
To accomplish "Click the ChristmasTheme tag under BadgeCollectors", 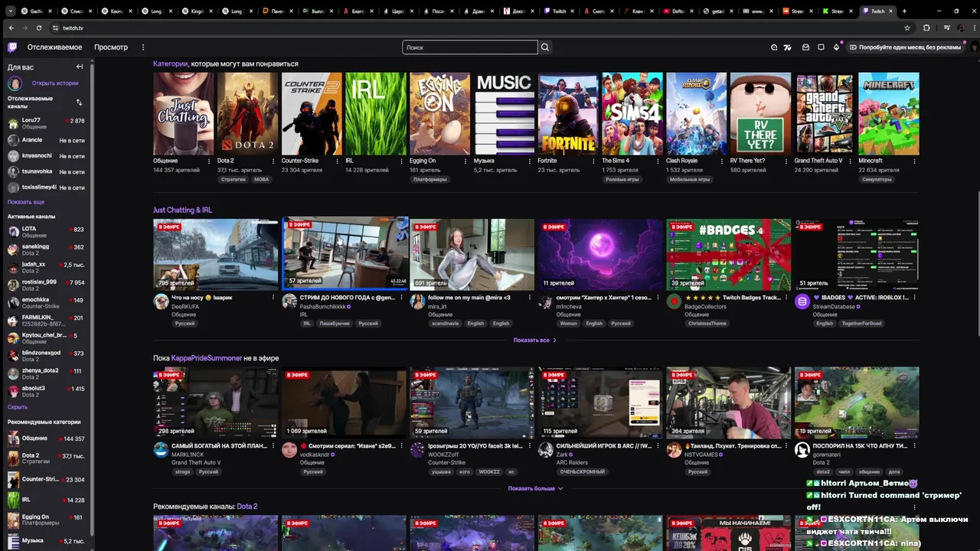I will [x=707, y=324].
